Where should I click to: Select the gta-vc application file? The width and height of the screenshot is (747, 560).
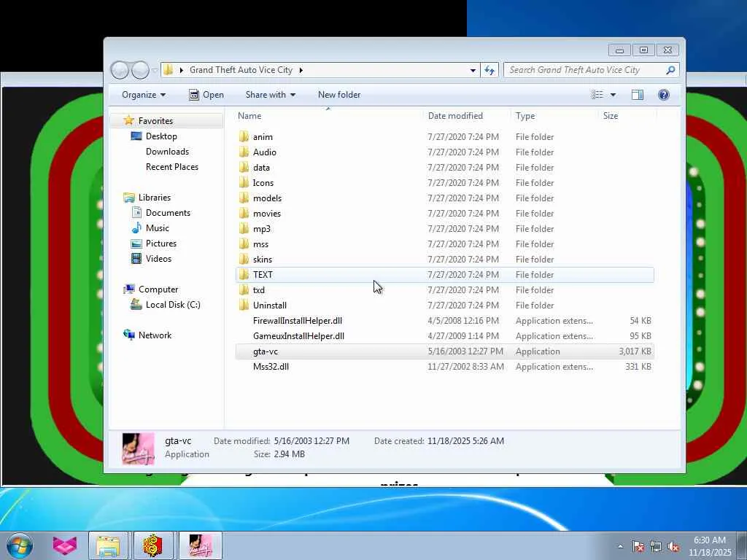tap(444, 351)
